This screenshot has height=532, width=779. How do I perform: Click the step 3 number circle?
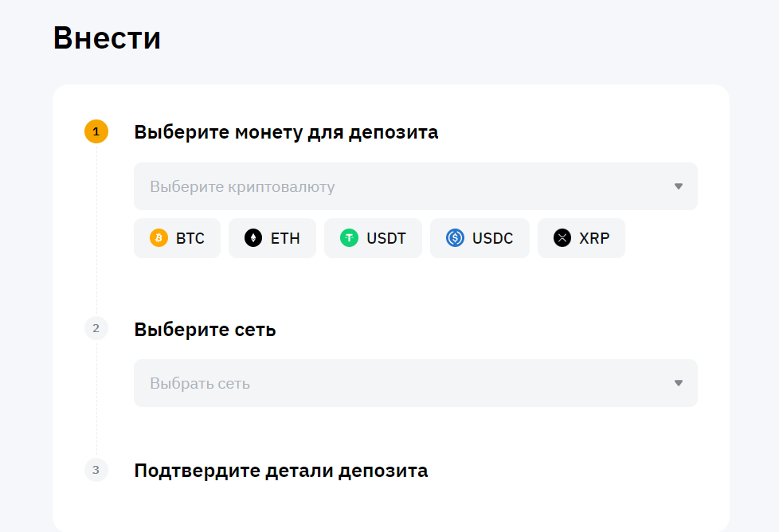(x=96, y=470)
